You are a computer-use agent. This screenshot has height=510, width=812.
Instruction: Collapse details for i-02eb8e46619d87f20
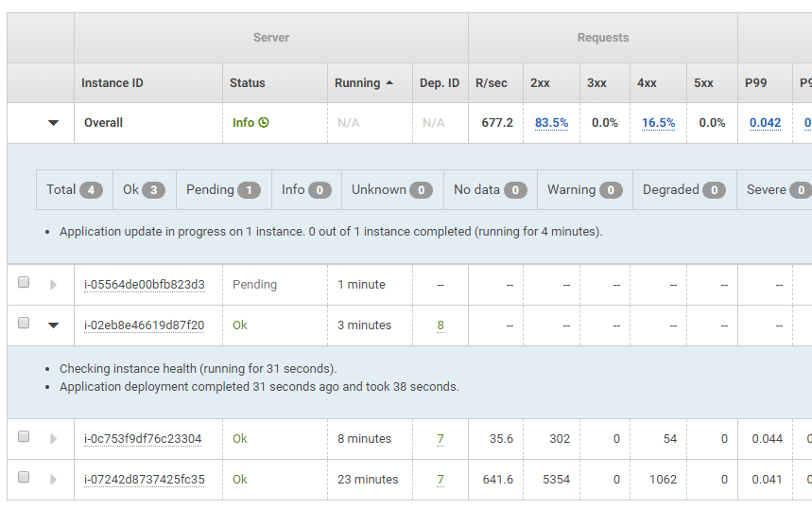53,325
